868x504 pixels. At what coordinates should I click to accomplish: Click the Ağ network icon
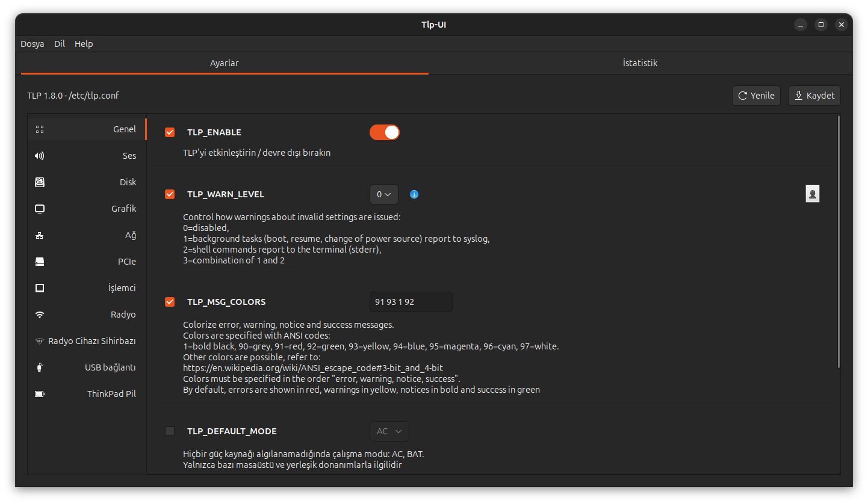coord(40,235)
